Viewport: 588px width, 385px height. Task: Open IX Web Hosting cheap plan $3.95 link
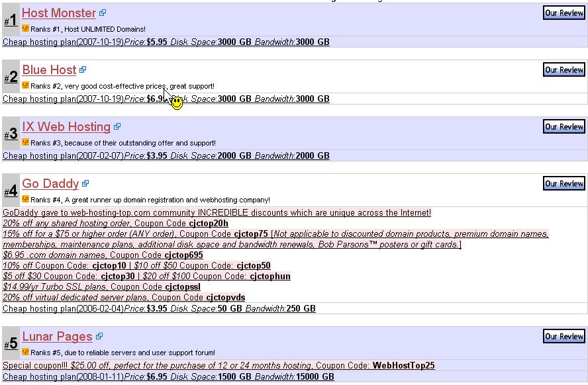pos(166,156)
